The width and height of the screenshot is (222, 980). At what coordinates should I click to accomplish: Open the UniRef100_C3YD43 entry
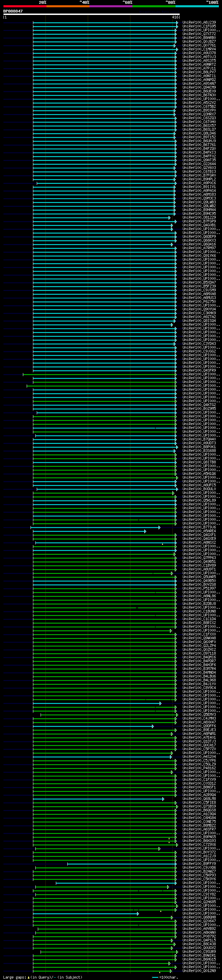coord(199,343)
